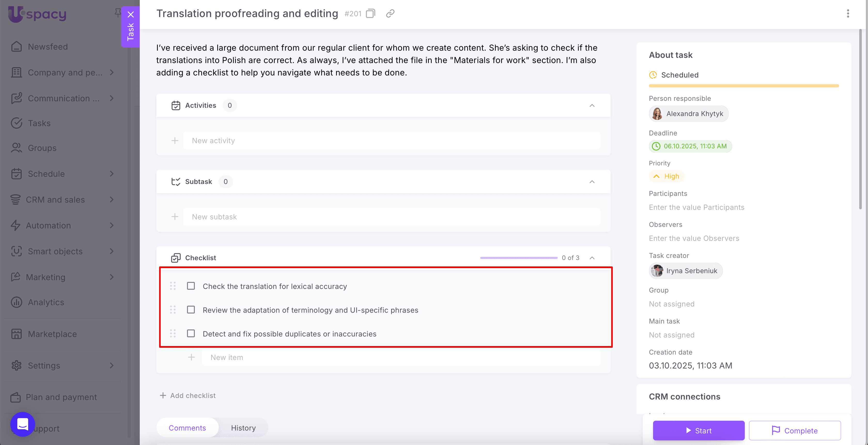Copy the task link via chain icon
The image size is (868, 445).
(390, 13)
